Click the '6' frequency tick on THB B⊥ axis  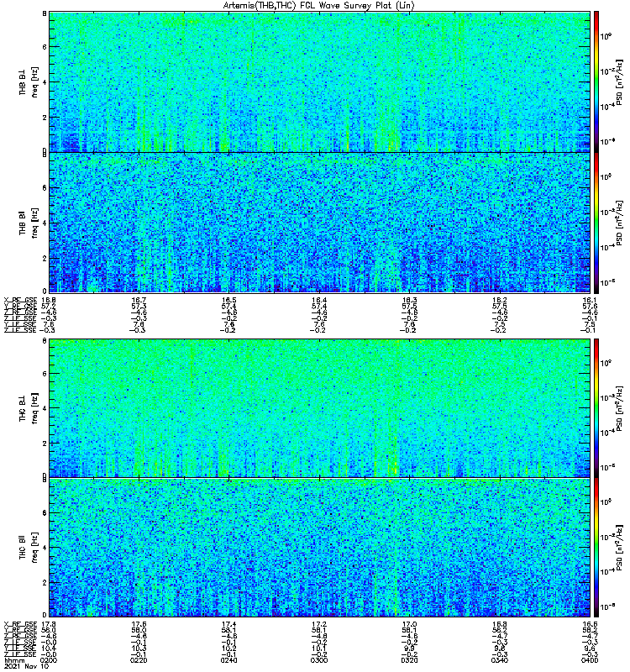pyautogui.click(x=45, y=47)
